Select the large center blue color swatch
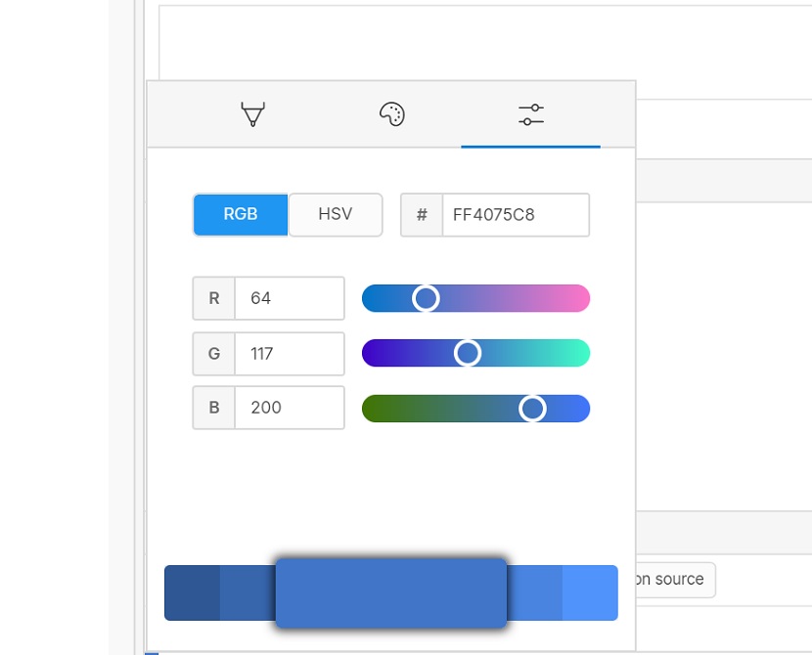812x655 pixels. 391,591
